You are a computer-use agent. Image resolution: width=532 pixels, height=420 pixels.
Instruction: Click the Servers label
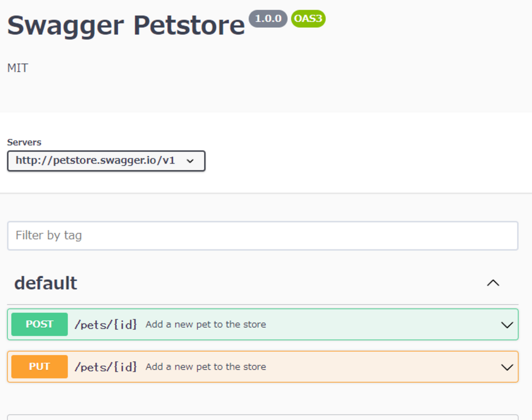pos(24,142)
